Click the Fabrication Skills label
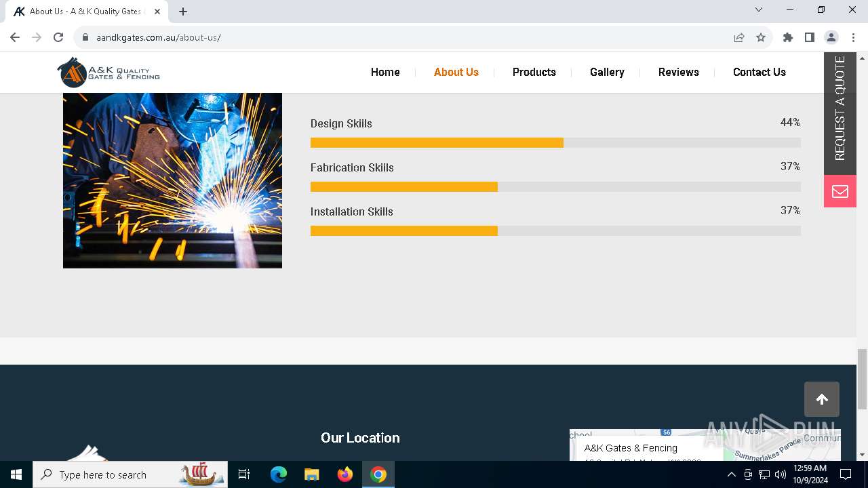 (x=352, y=167)
